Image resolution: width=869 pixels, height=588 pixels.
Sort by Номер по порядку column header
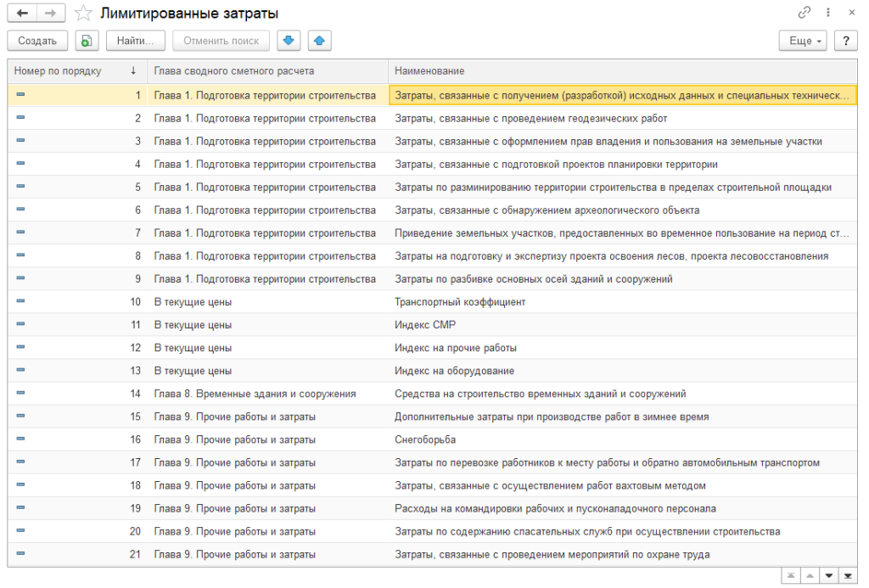point(75,70)
